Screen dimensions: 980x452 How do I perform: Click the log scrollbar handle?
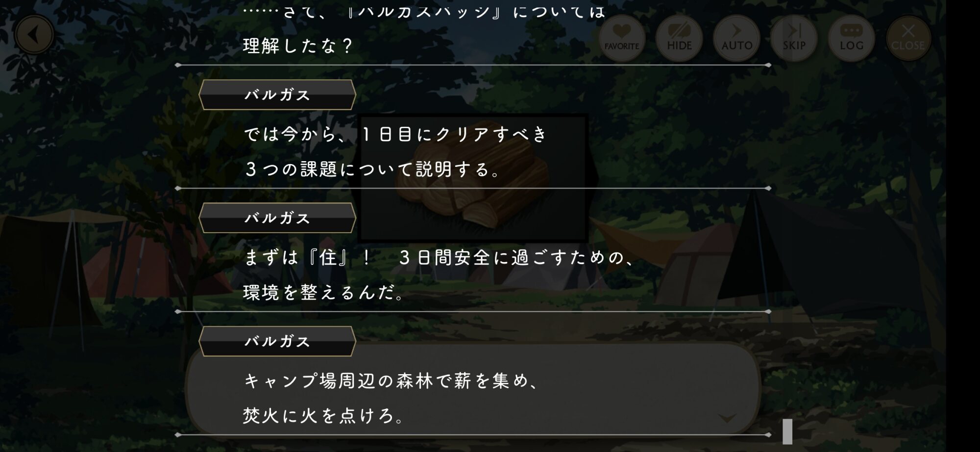pos(787,431)
